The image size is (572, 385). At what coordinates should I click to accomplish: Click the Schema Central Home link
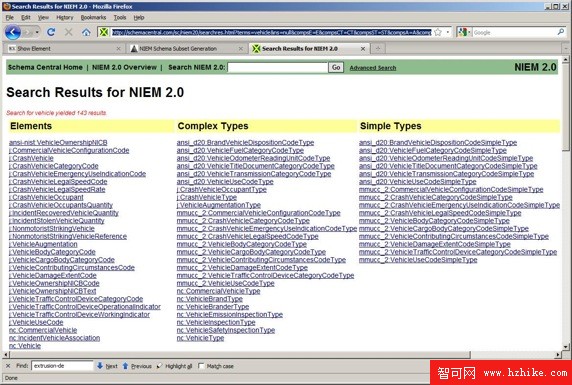(x=45, y=67)
